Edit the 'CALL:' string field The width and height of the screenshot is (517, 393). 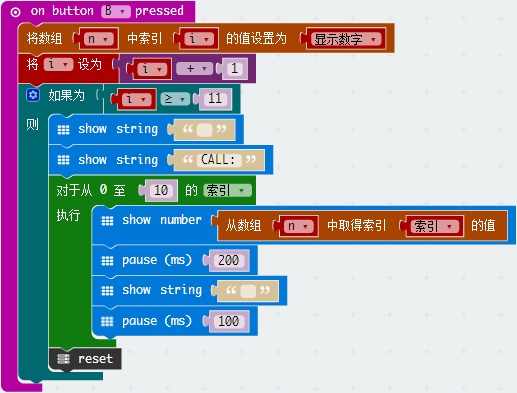[x=219, y=160]
